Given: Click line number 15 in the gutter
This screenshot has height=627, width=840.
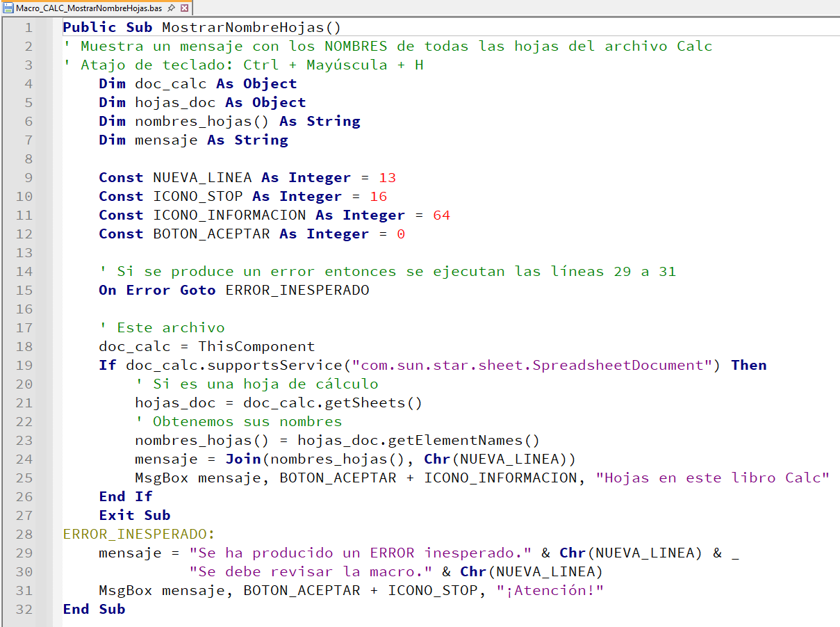Looking at the screenshot, I should [x=24, y=291].
